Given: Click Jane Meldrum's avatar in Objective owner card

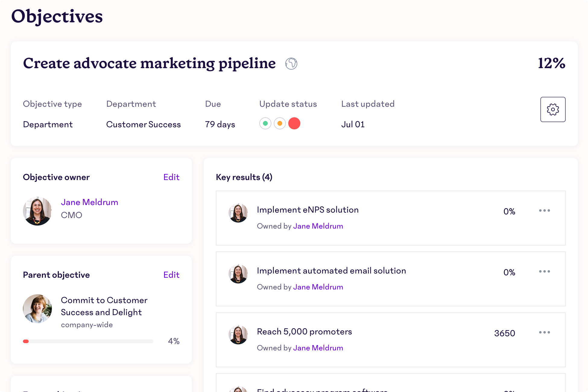Looking at the screenshot, I should coord(37,211).
